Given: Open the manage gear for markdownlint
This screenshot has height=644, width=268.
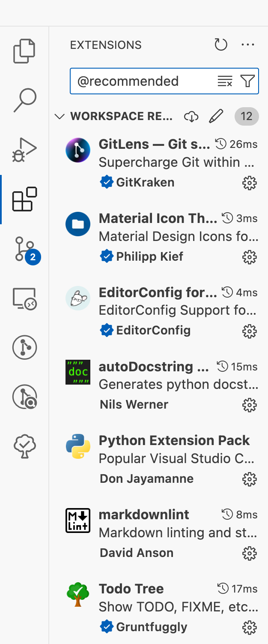Looking at the screenshot, I should tap(250, 554).
